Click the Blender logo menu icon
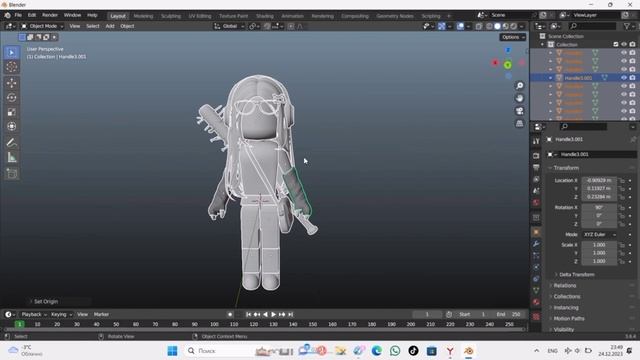640x360 pixels. point(7,15)
